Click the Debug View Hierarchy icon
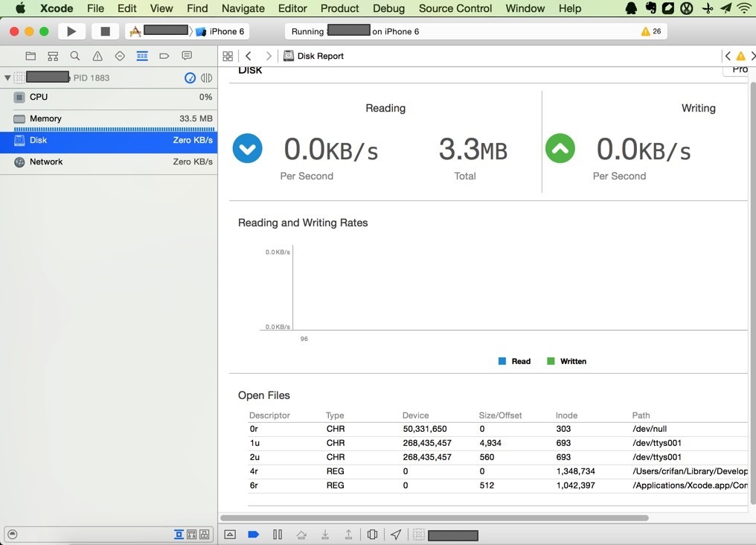 (372, 535)
